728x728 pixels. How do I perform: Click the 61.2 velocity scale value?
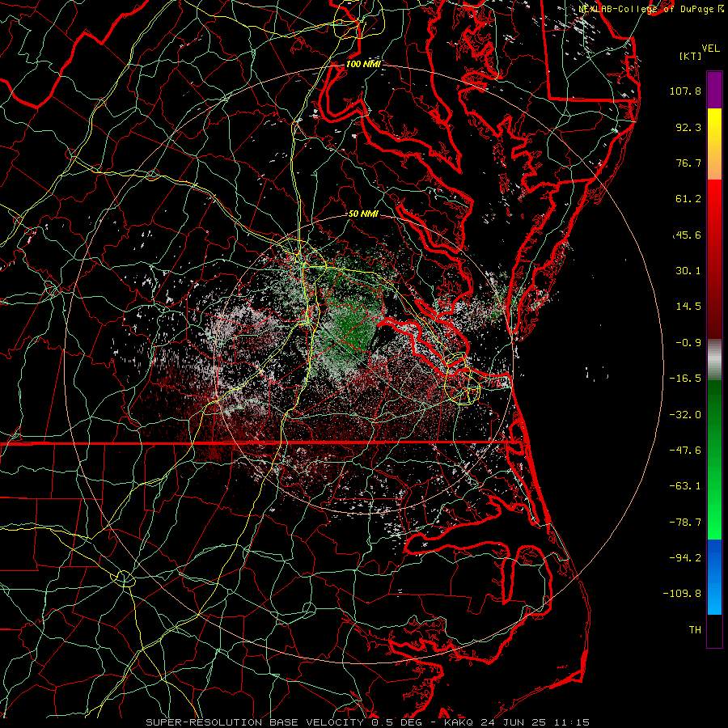click(688, 199)
